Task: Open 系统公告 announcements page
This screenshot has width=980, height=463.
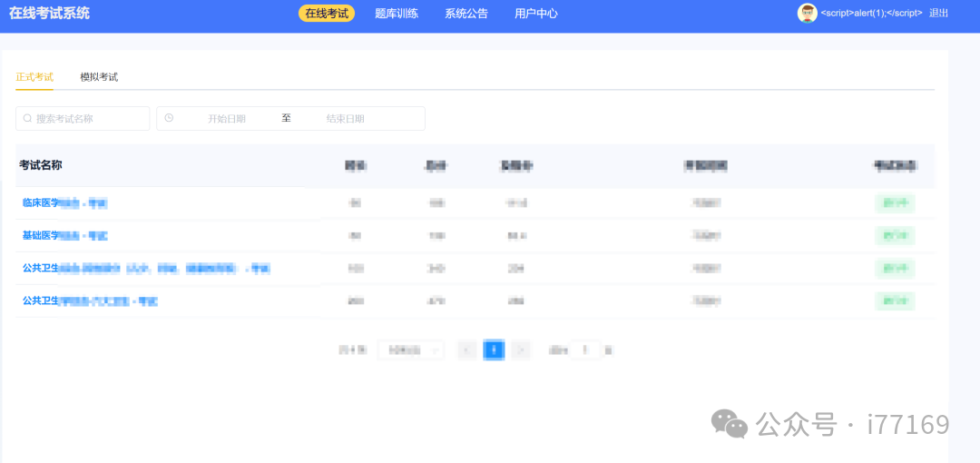Action: point(466,13)
